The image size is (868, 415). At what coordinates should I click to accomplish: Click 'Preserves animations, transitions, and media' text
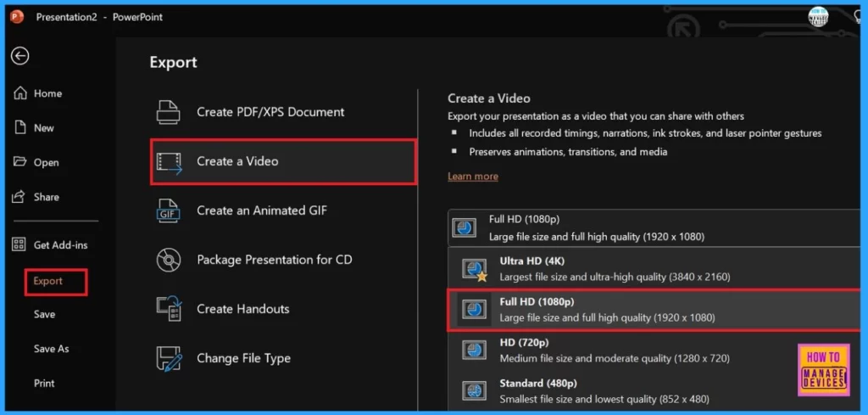pyautogui.click(x=568, y=152)
